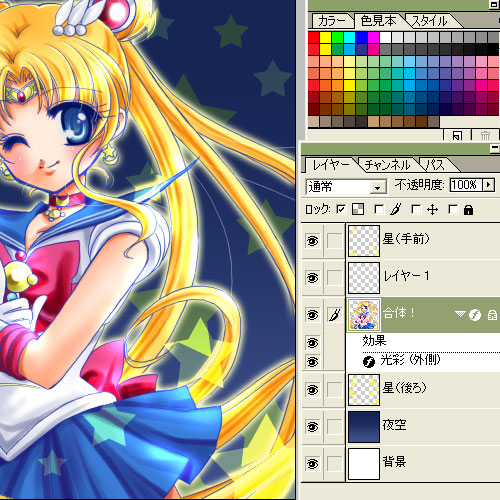Select the 色見本 swatches tab

379,21
